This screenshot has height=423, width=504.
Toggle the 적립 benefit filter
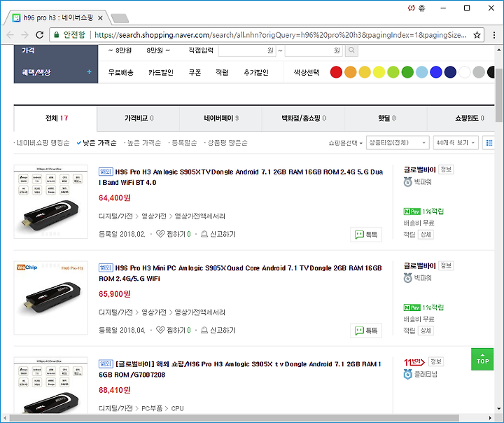pyautogui.click(x=222, y=72)
